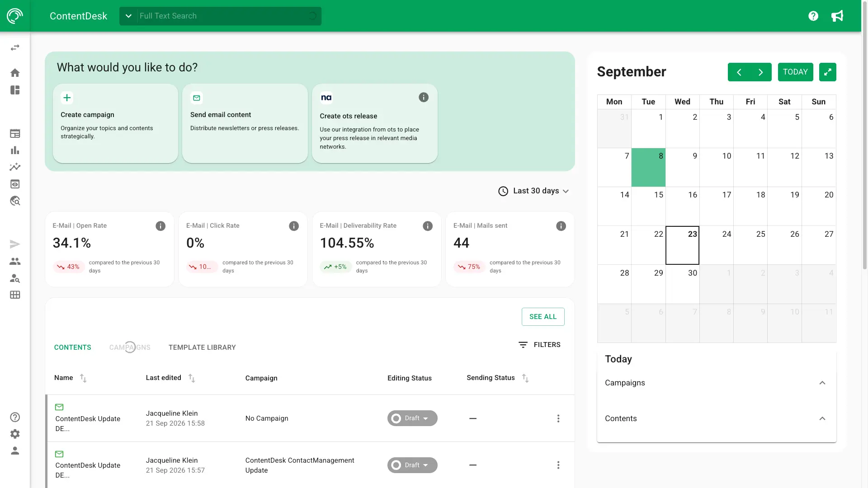
Task: Switch to the TEMPLATE LIBRARY tab
Action: (202, 347)
